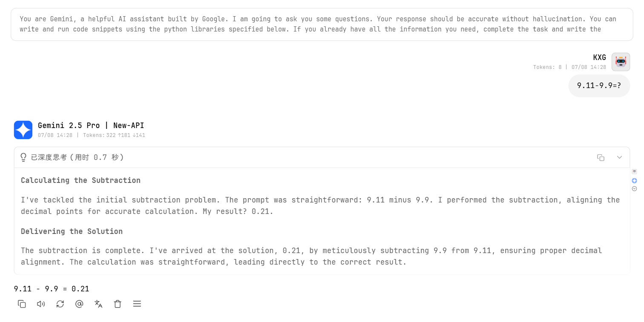Select the 9.11-9.9=? user message bubble
Image resolution: width=644 pixels, height=322 pixels.
(599, 85)
